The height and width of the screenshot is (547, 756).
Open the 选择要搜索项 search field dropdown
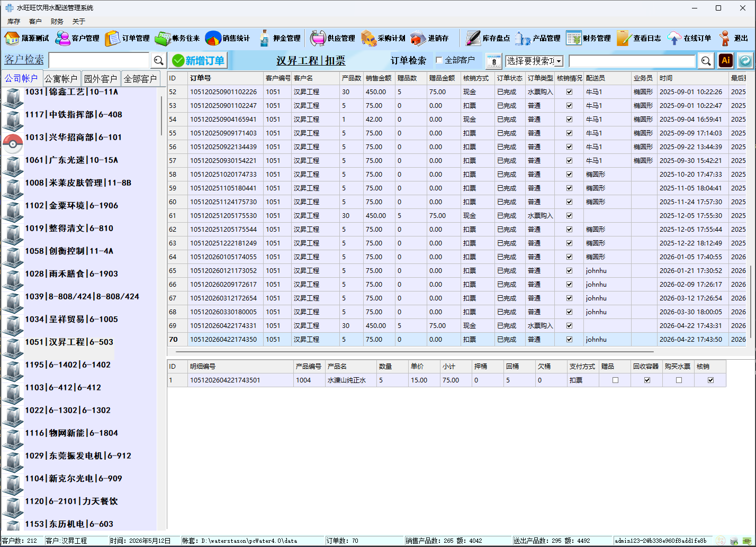pos(559,61)
